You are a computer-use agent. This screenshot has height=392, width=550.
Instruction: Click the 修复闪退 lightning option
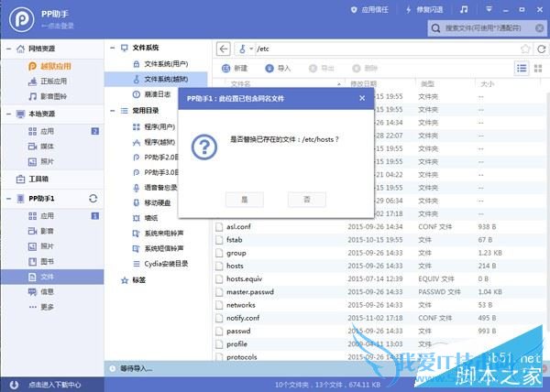(x=424, y=10)
